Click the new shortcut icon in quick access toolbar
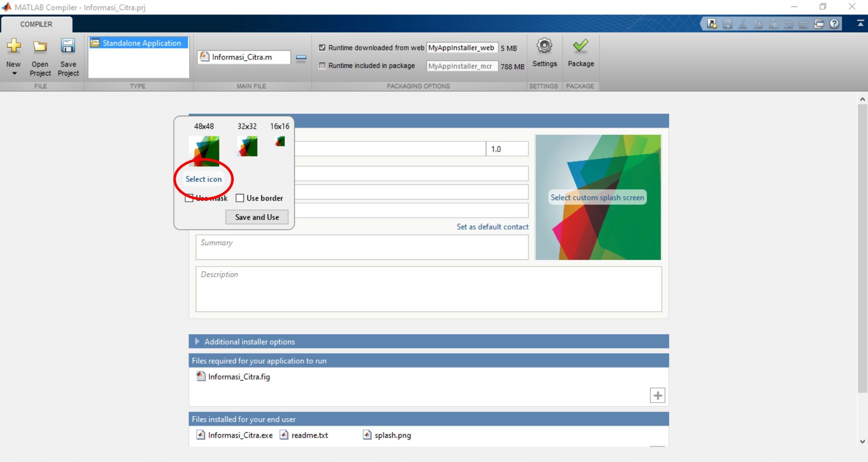This screenshot has height=462, width=868. pos(712,24)
